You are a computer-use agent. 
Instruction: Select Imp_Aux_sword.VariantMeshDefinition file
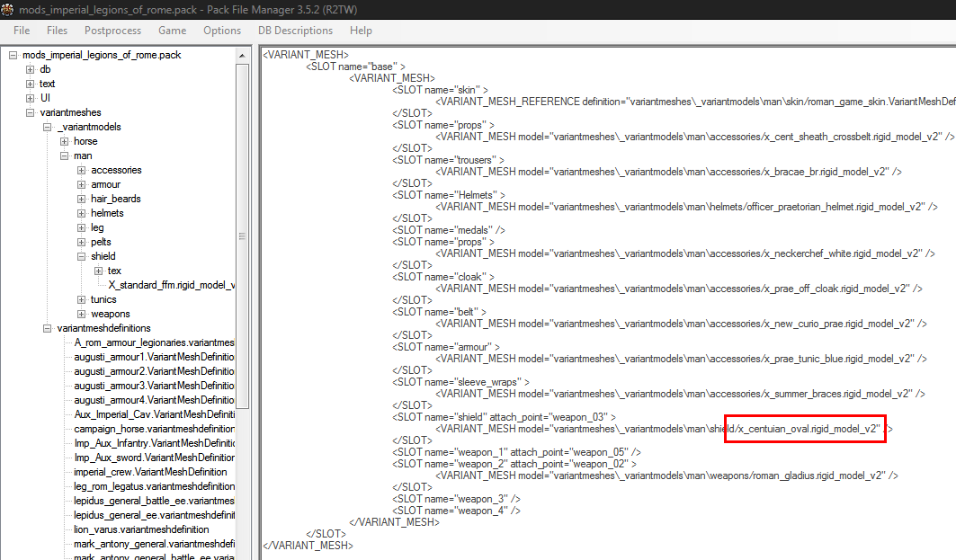click(155, 458)
